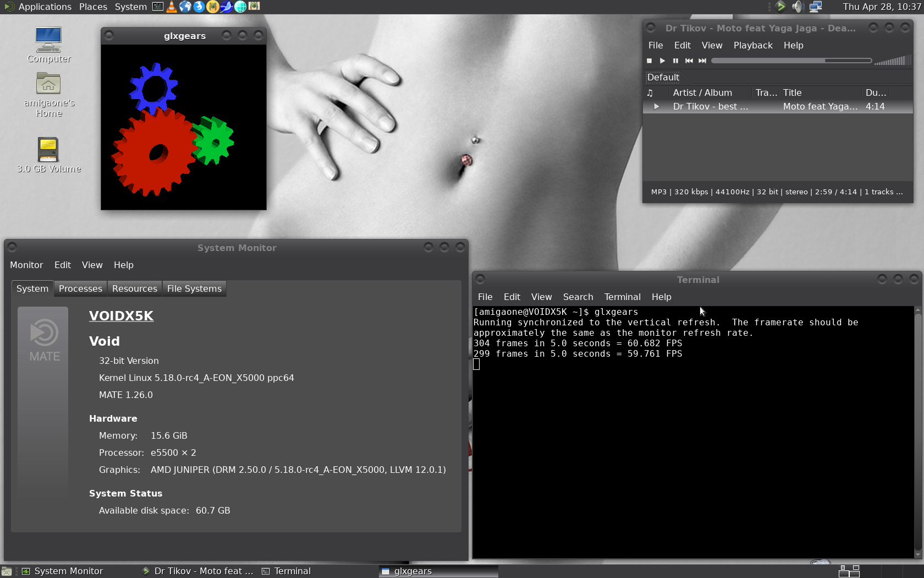Image resolution: width=924 pixels, height=578 pixels.
Task: Switch to the File Systems tab
Action: (x=194, y=288)
